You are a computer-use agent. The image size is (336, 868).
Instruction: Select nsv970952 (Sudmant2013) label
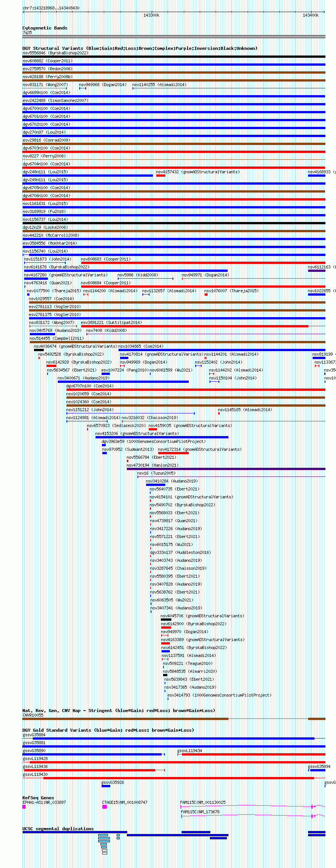pyautogui.click(x=128, y=449)
